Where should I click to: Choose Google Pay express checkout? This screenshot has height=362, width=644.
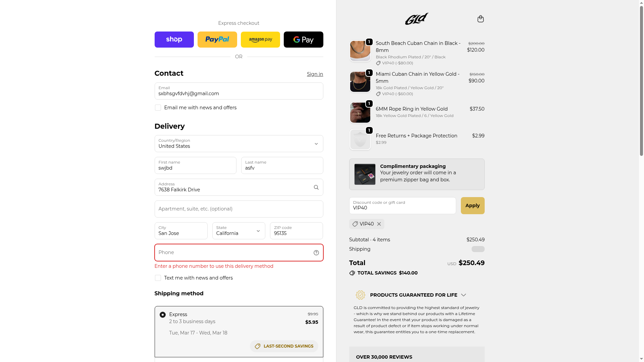(303, 40)
